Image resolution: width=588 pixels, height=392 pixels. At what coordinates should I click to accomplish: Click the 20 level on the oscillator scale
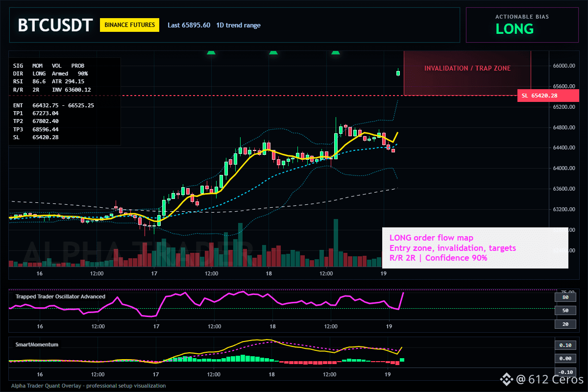pyautogui.click(x=565, y=324)
